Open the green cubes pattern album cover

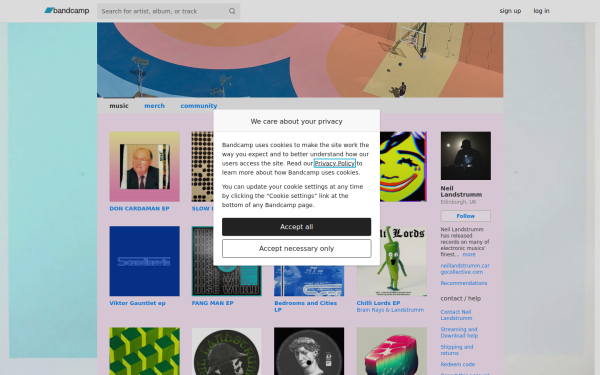click(144, 351)
